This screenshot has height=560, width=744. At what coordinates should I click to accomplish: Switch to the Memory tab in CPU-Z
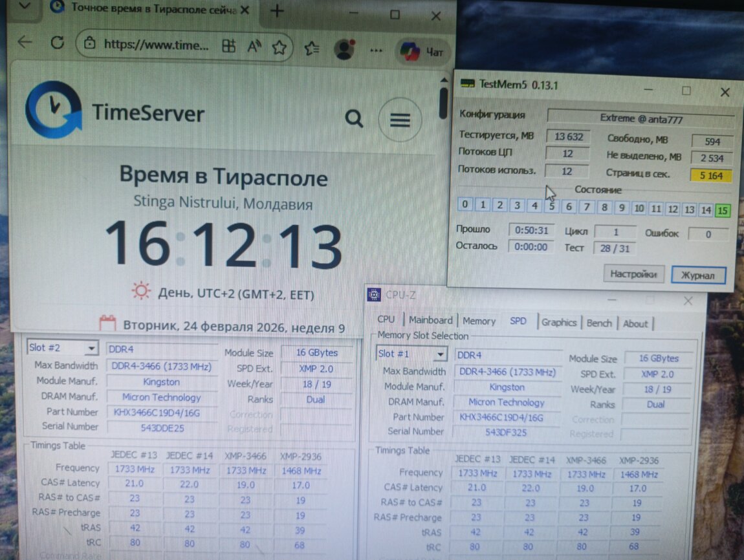[x=479, y=321]
